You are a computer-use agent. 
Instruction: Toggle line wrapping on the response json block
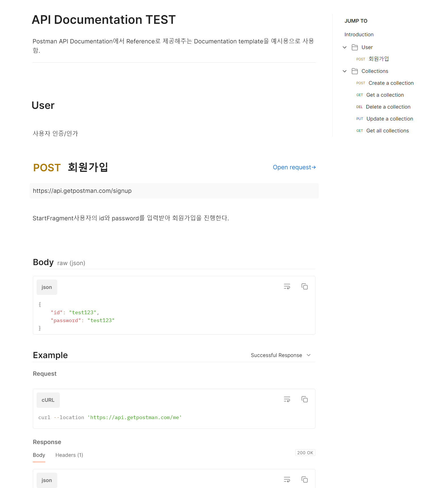pos(287,479)
